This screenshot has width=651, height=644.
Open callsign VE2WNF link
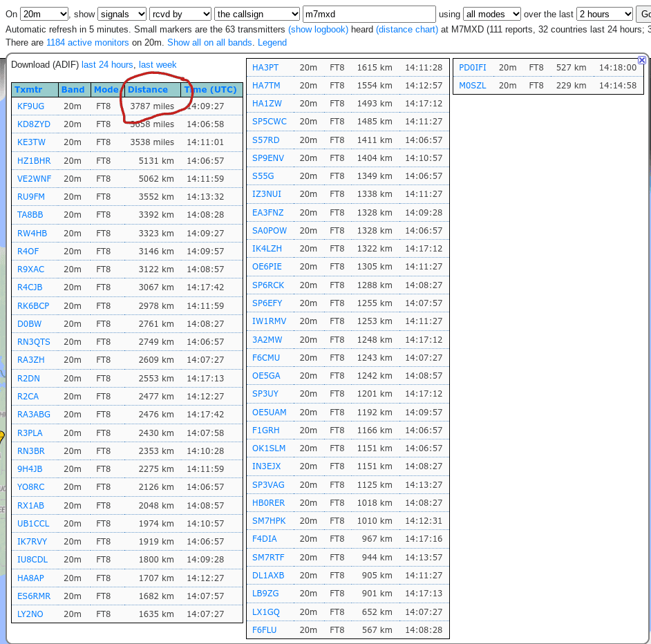pos(34,178)
